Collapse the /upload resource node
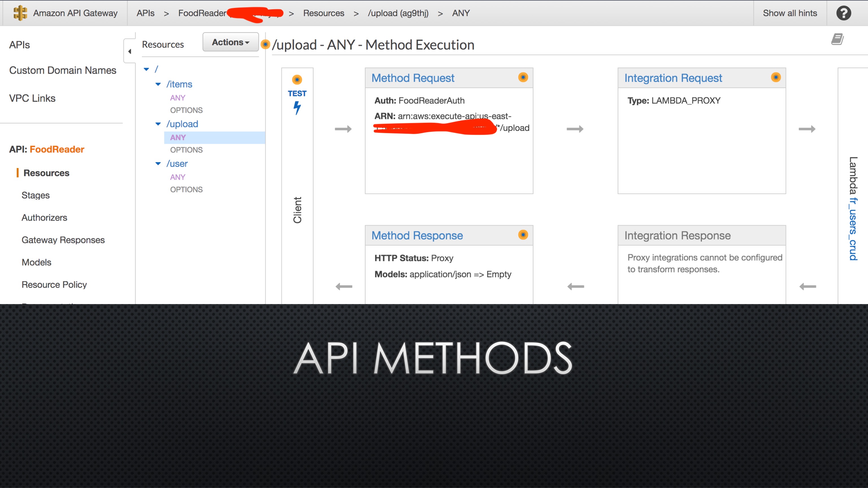Screen dimensions: 868x488 (158, 124)
